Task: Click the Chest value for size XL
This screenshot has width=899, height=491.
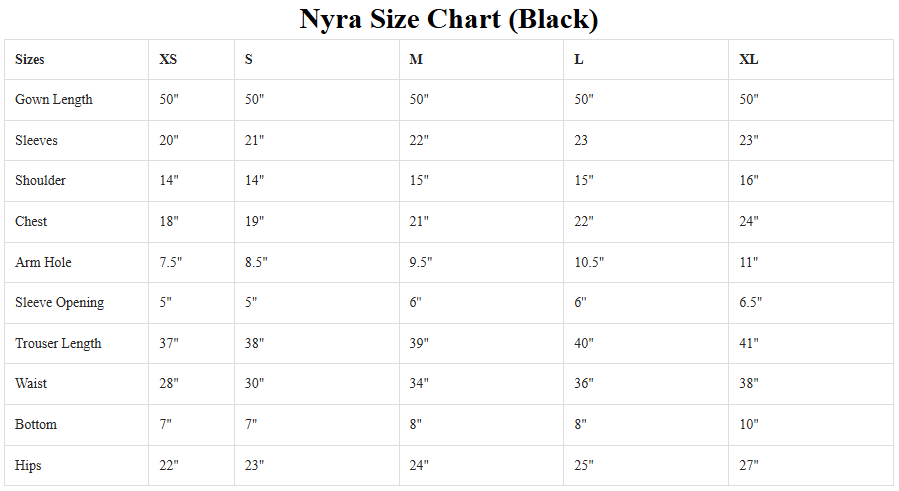Action: [749, 222]
